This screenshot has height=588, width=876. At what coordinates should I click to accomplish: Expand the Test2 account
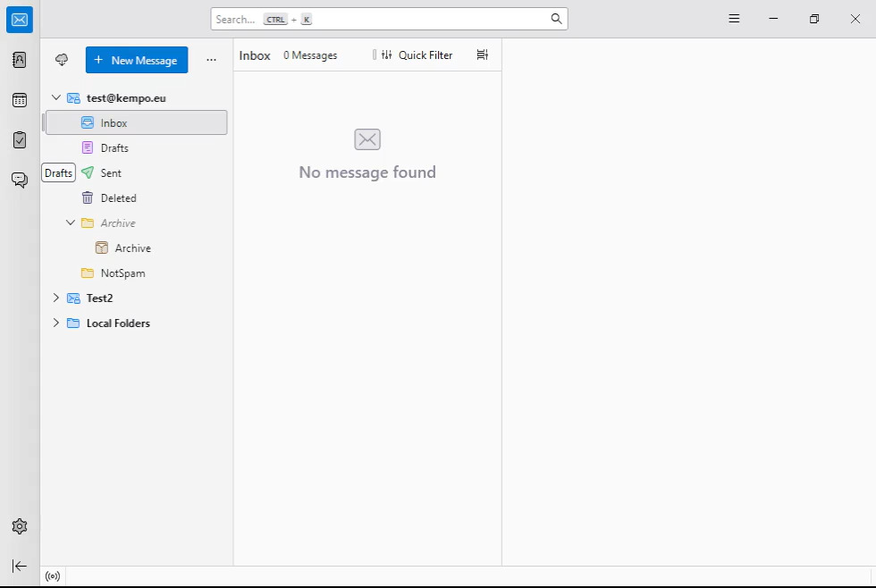pos(56,298)
